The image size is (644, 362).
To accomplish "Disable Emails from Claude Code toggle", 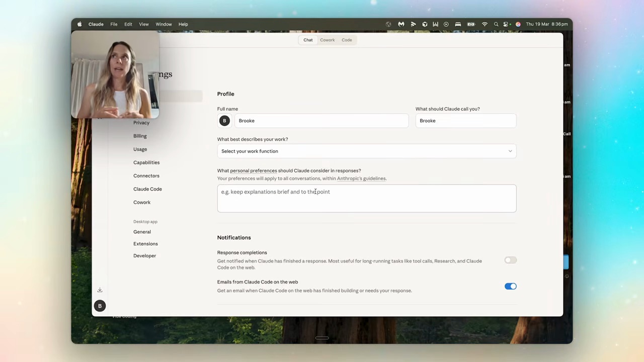I will (510, 286).
